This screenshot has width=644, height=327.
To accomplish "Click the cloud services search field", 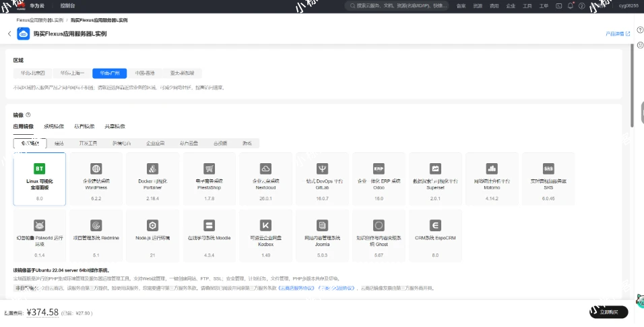I will pyautogui.click(x=397, y=6).
